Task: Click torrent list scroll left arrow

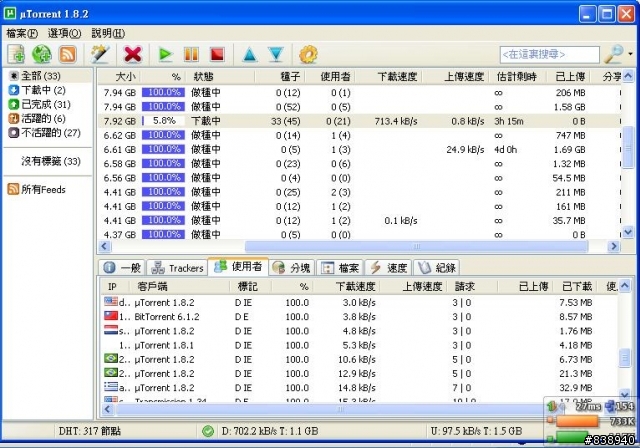Action: pyautogui.click(x=105, y=246)
